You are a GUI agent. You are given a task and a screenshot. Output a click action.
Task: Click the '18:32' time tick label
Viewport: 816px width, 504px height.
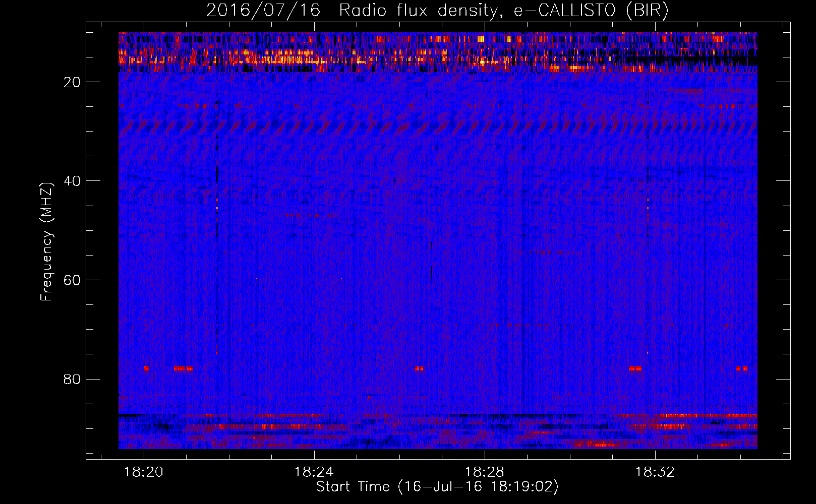(655, 472)
